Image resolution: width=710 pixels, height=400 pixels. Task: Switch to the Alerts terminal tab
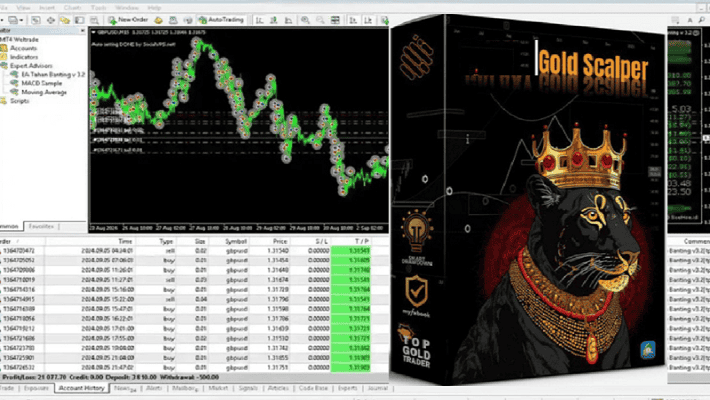[x=154, y=388]
